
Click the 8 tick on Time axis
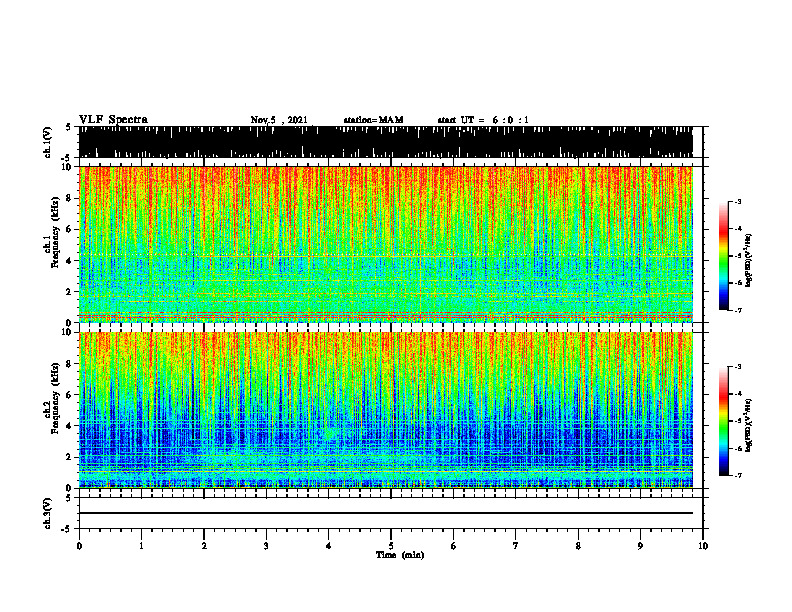[578, 546]
